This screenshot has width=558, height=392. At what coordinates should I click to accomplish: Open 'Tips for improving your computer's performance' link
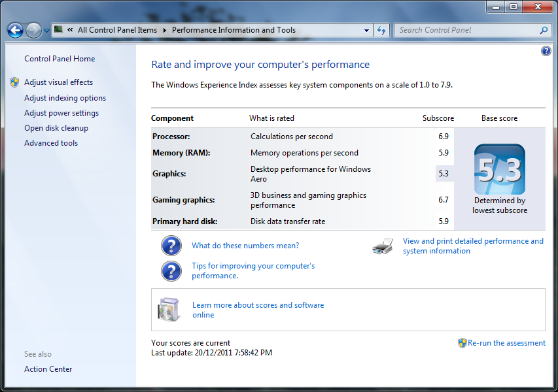coord(253,271)
